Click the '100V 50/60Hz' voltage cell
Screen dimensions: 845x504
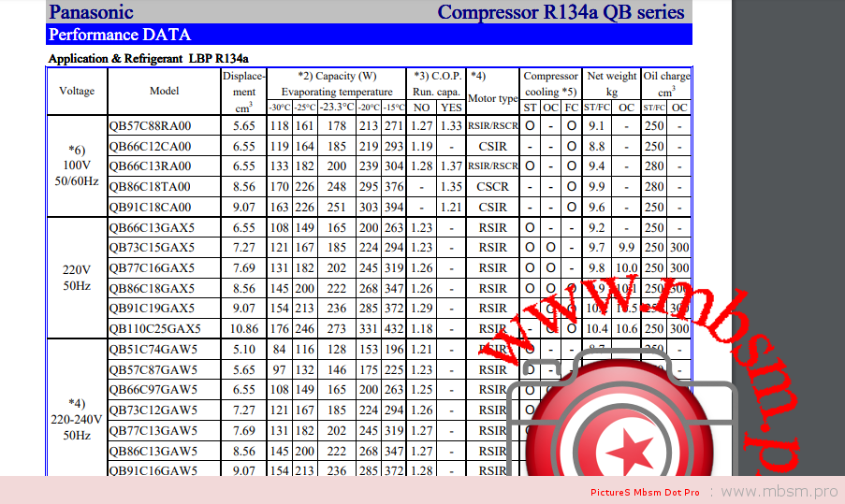pos(77,166)
